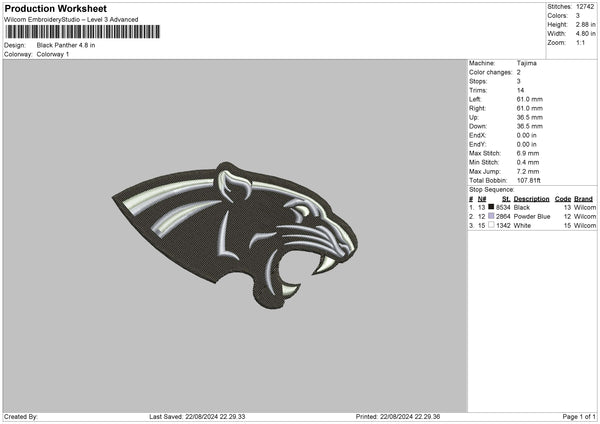This screenshot has width=600, height=424.
Task: Click the Powder Blue color swatch
Action: click(x=491, y=216)
